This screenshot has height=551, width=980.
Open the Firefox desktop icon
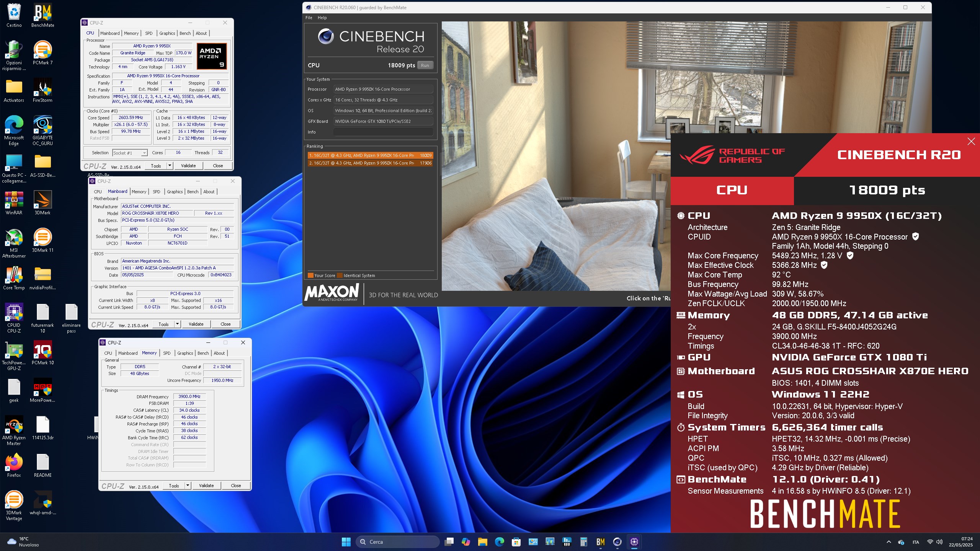[14, 465]
